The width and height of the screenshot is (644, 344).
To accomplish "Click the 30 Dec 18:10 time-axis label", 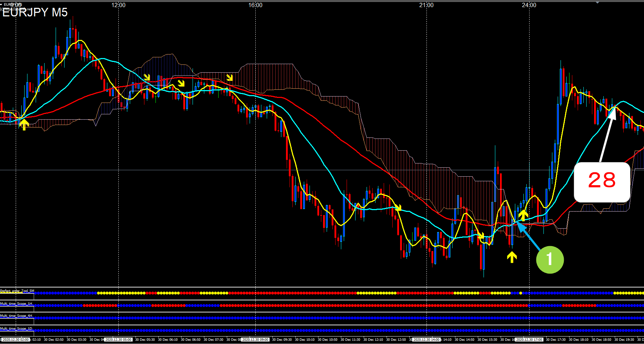I will [x=578, y=340].
